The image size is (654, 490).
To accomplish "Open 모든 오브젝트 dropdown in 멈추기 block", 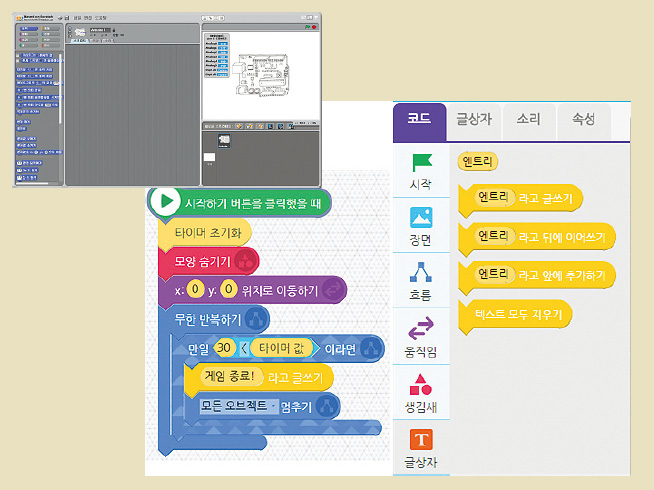I will click(x=239, y=406).
